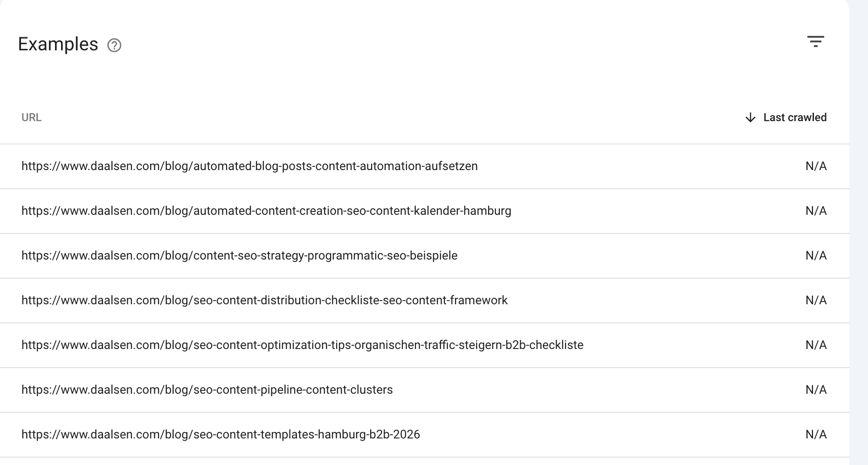Image resolution: width=868 pixels, height=465 pixels.
Task: Click the N/A value of the first row
Action: tap(816, 166)
